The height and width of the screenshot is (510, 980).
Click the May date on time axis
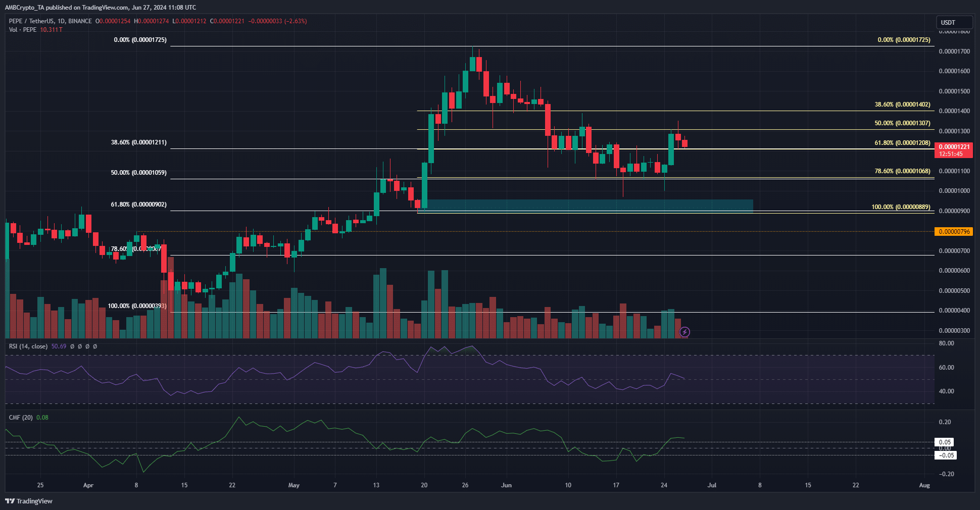pos(293,485)
